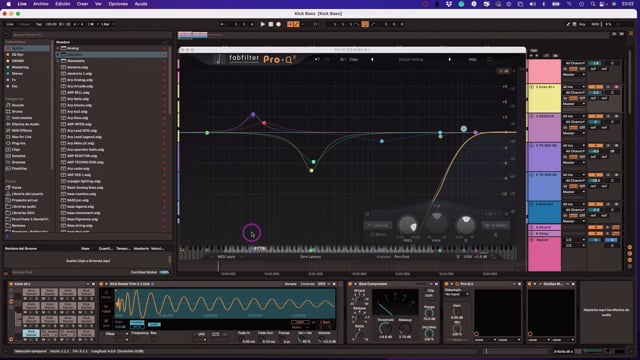Click the spotlight search icon in menu bar
This screenshot has height=360, width=640.
point(593,4)
